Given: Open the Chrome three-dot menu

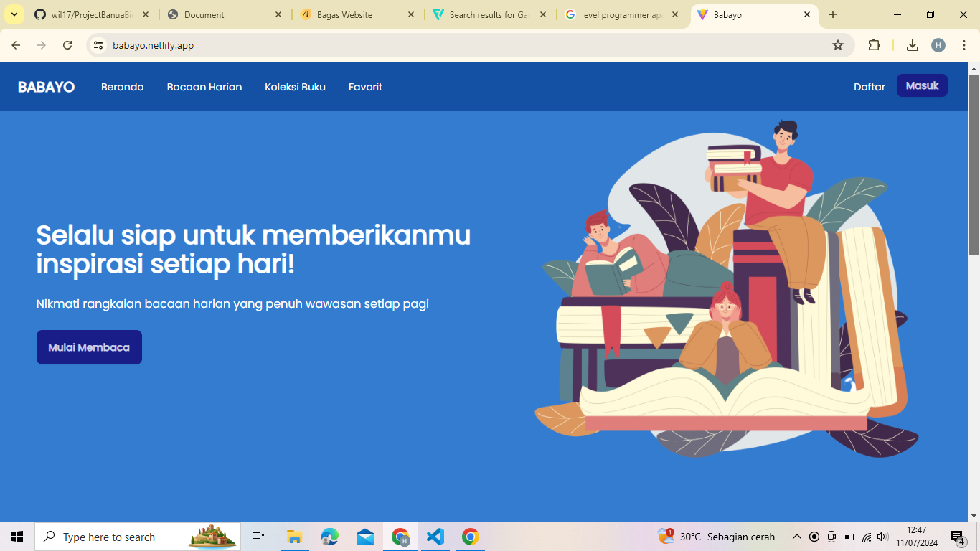Looking at the screenshot, I should 965,44.
